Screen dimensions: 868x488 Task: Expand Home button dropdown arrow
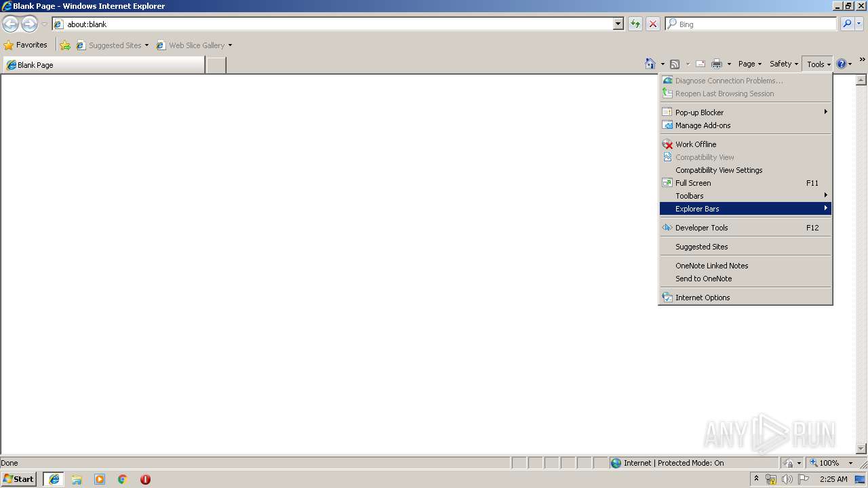click(663, 64)
